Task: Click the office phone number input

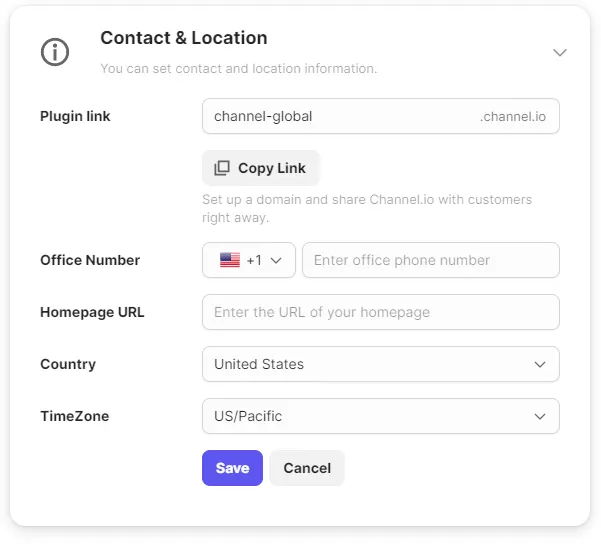Action: [x=430, y=260]
